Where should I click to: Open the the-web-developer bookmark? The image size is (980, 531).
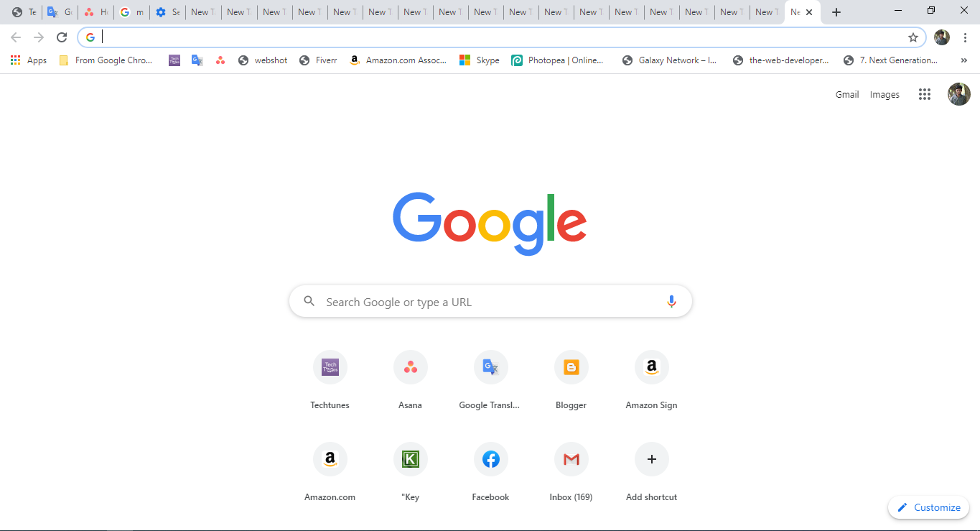tap(781, 60)
